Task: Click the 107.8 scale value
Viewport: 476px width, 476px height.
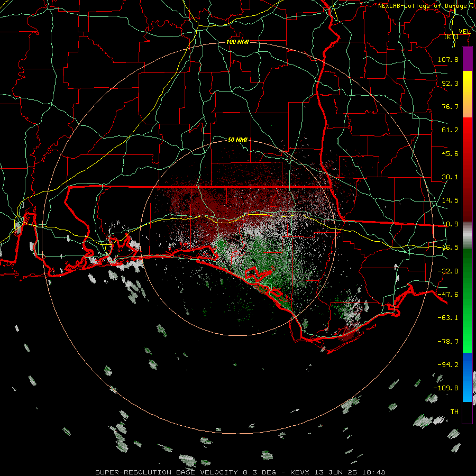Action: point(448,59)
